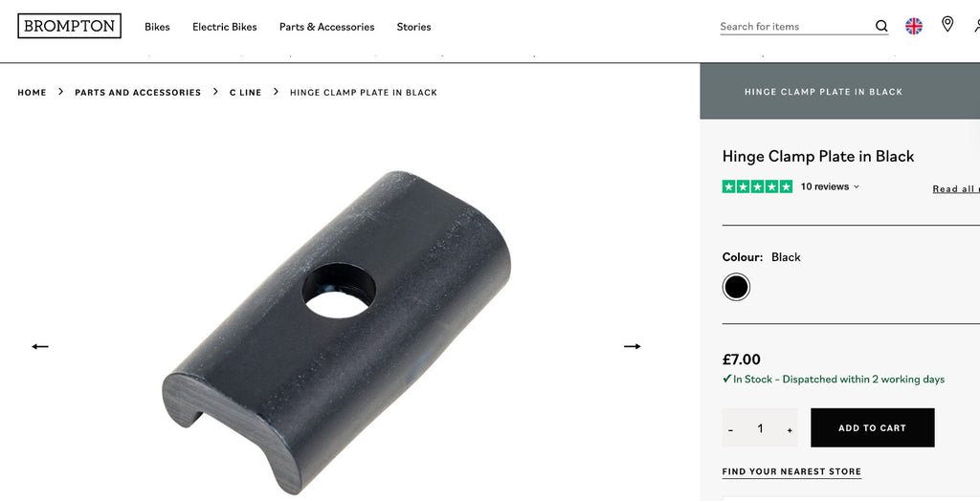Show the next product image arrow
This screenshot has height=501, width=980.
tap(632, 346)
